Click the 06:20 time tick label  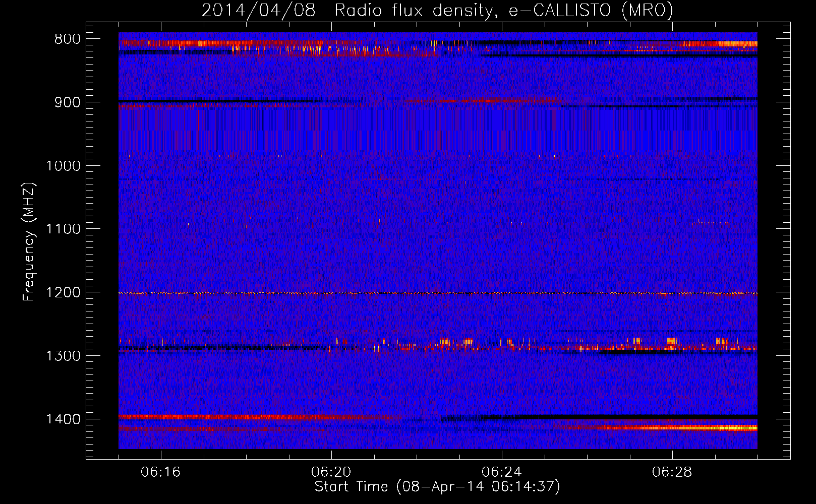pos(331,472)
